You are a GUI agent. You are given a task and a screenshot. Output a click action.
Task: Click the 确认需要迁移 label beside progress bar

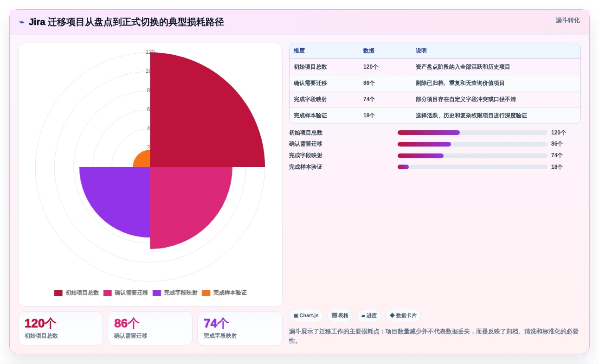point(306,144)
